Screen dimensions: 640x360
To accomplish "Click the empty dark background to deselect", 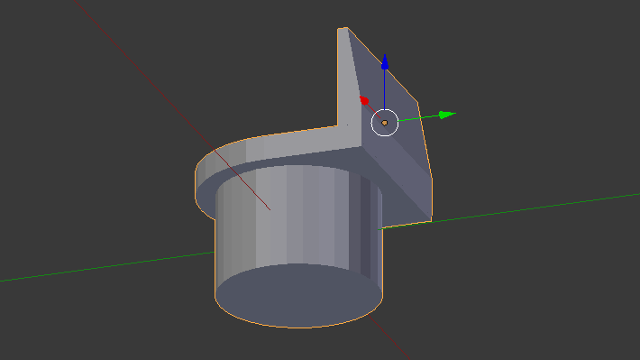I will [531, 82].
